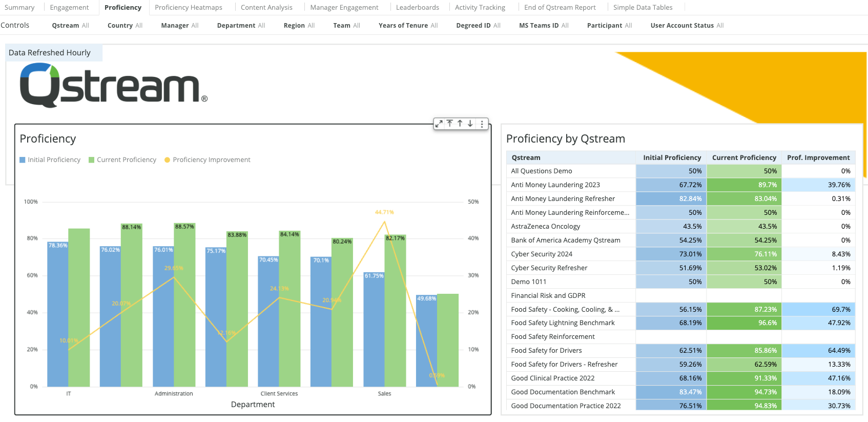Open the Proficiency Heatmaps tab

(x=189, y=8)
